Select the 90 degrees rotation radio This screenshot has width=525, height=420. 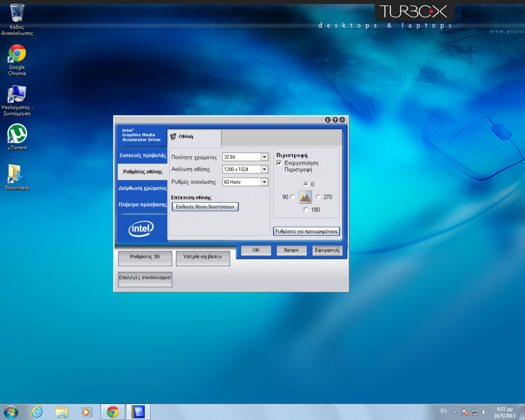292,197
